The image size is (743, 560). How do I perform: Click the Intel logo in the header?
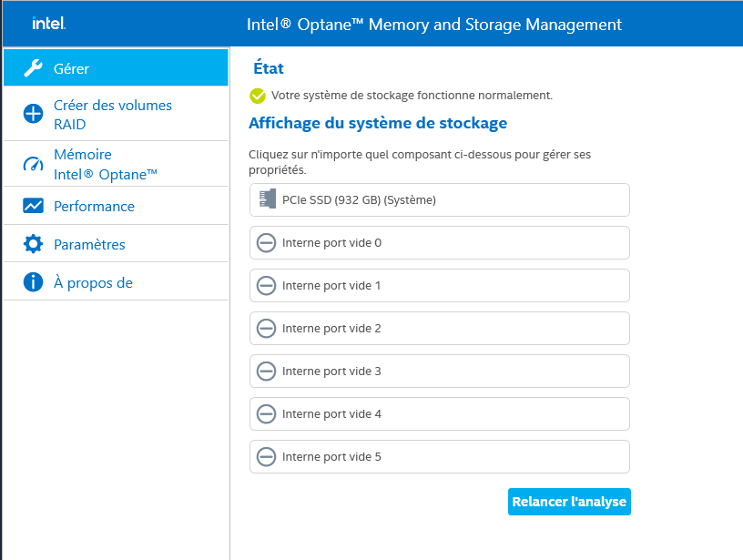point(49,23)
